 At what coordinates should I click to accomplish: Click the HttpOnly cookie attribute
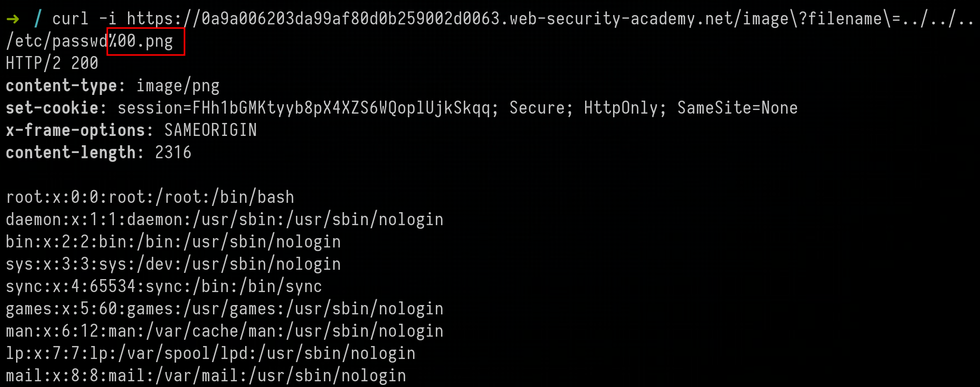click(621, 108)
